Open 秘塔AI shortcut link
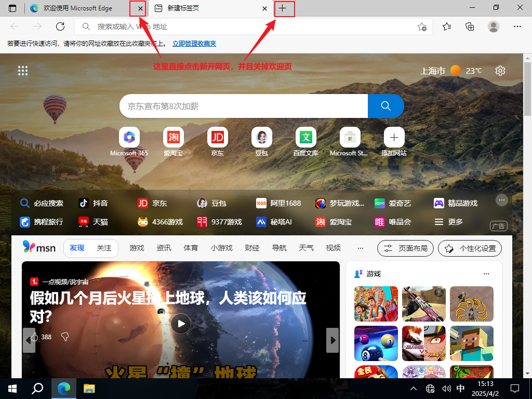 coord(274,222)
